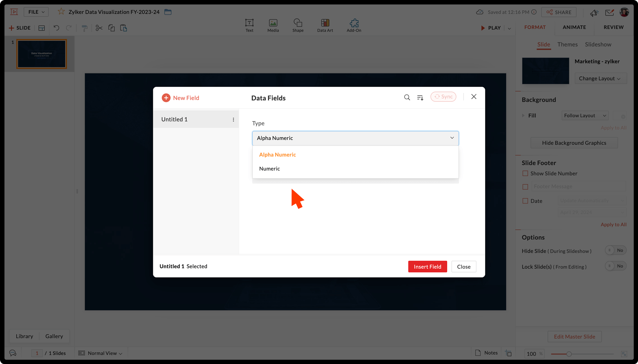The height and width of the screenshot is (364, 638).
Task: Expand the Follow Layout fill dropdown
Action: [585, 116]
